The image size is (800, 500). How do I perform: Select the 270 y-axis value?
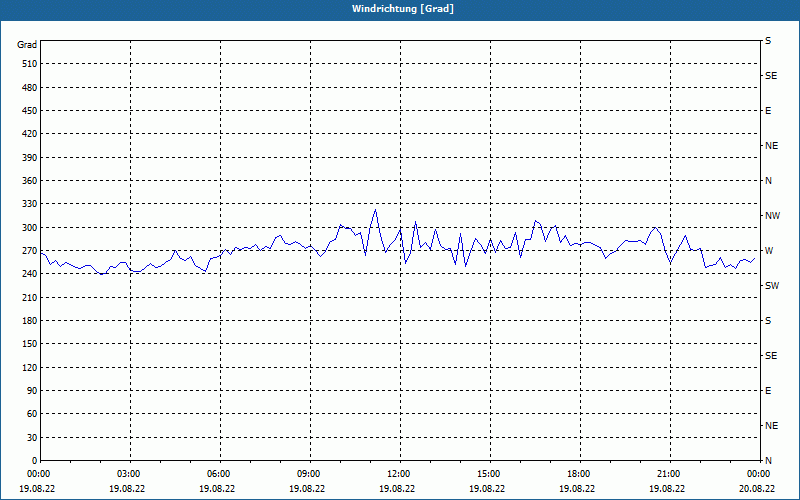pos(30,251)
